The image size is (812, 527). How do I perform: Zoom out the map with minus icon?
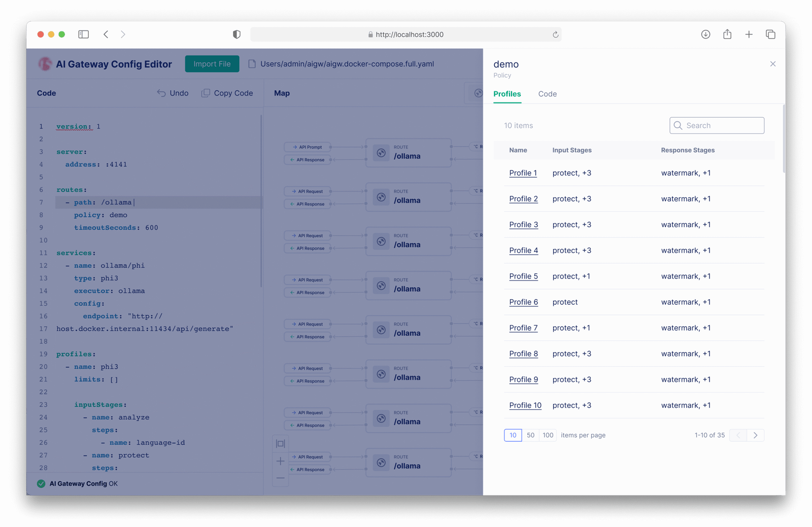pyautogui.click(x=280, y=478)
